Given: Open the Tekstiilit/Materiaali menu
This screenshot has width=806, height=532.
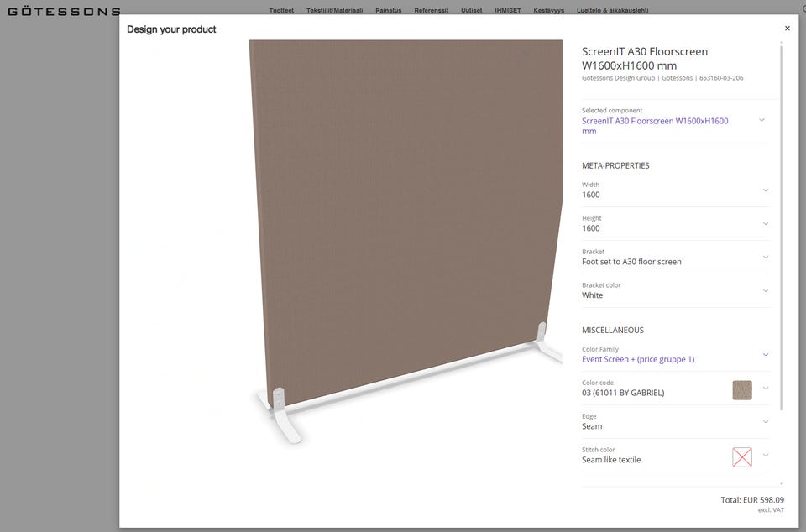Looking at the screenshot, I should [335, 10].
